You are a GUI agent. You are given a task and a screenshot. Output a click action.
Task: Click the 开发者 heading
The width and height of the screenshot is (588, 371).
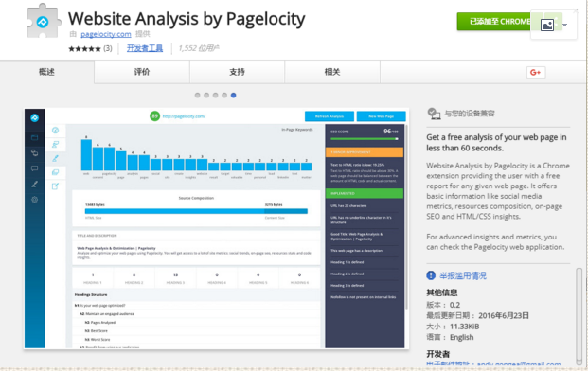[438, 354]
